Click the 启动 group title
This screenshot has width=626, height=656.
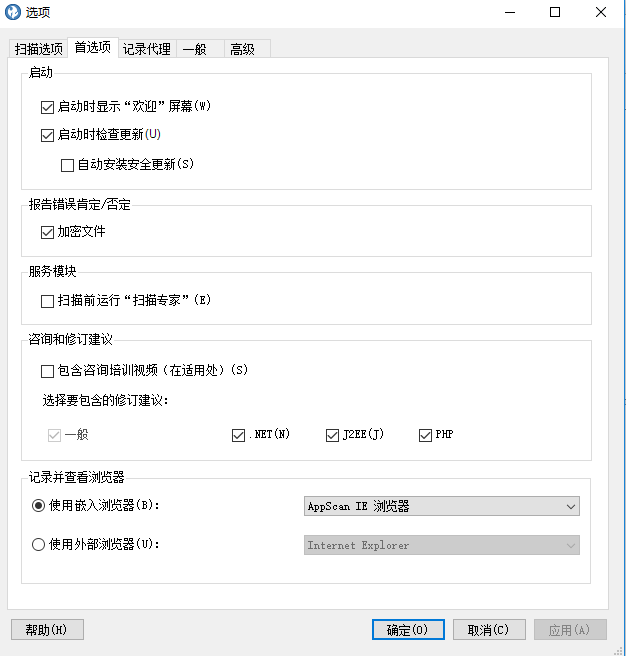[41, 73]
